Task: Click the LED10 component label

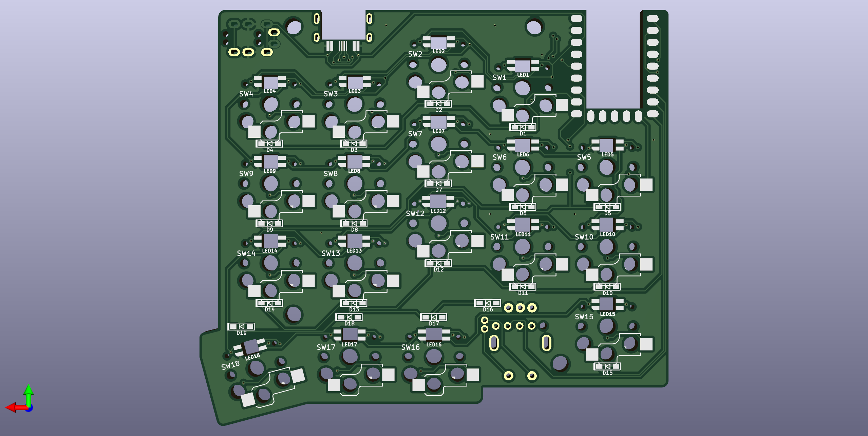Action: coord(607,234)
